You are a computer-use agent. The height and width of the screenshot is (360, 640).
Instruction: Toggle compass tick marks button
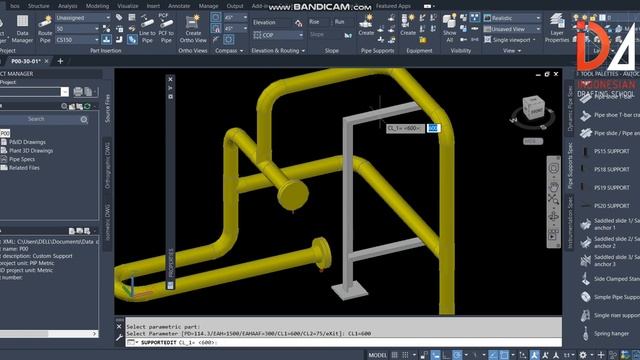229,40
